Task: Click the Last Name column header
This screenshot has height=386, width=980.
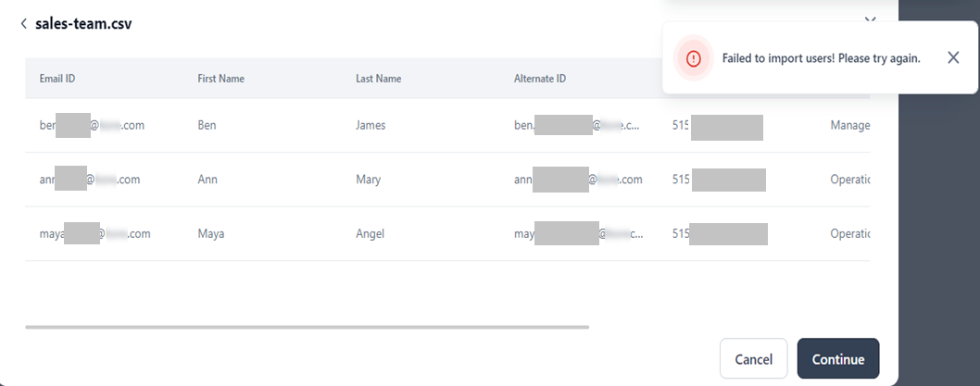Action: [x=378, y=79]
